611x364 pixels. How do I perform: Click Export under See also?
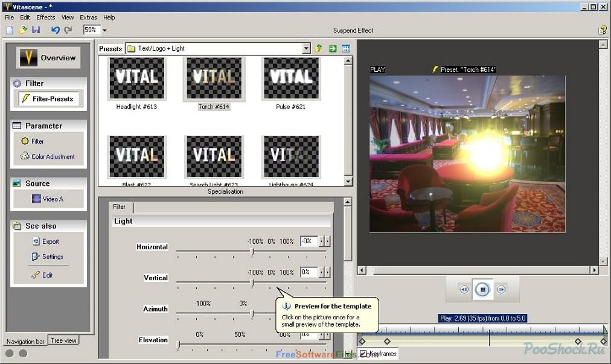point(46,241)
